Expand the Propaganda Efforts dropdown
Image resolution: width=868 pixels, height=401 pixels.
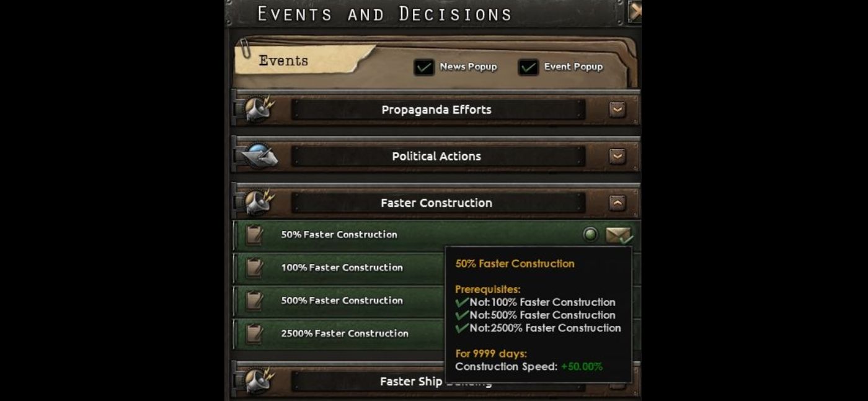[x=617, y=109]
